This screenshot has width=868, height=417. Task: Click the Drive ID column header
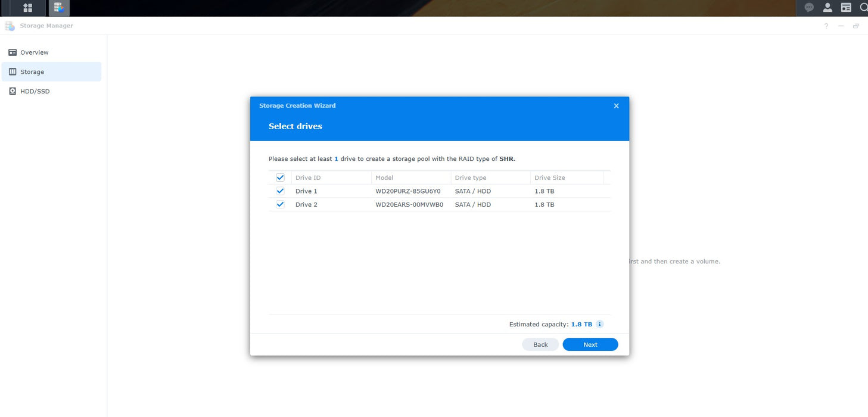331,178
